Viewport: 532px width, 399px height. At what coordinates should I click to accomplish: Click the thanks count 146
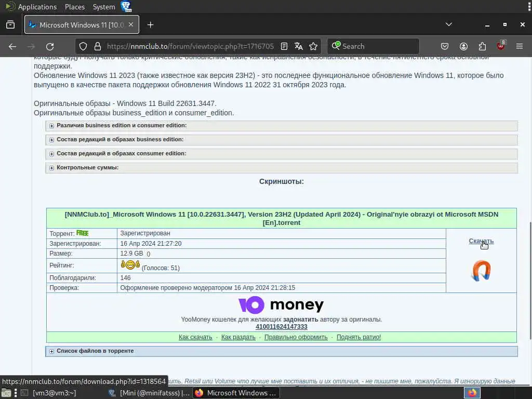click(126, 278)
